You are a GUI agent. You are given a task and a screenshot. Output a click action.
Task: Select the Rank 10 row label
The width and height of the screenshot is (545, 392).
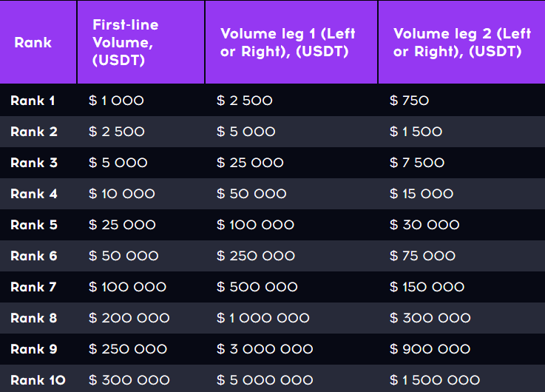(x=38, y=380)
